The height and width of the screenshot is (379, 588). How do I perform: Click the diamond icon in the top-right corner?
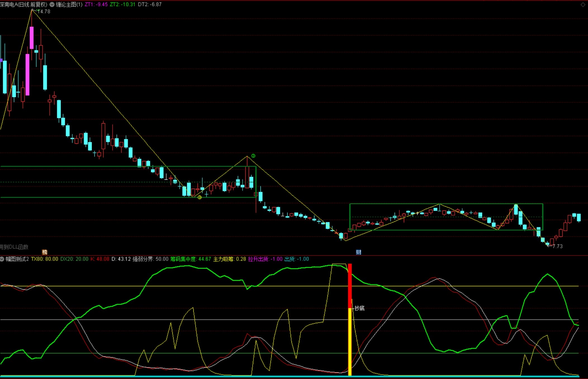pyautogui.click(x=583, y=4)
